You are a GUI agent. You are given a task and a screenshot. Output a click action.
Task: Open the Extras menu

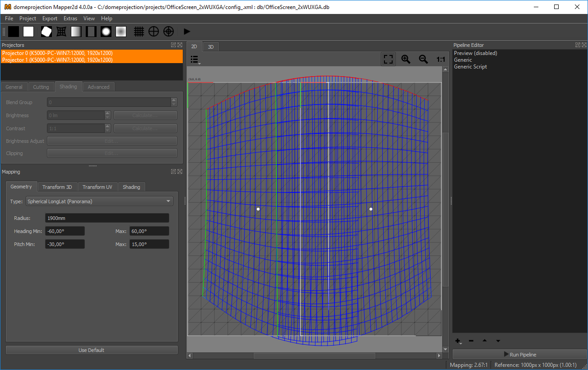(70, 18)
